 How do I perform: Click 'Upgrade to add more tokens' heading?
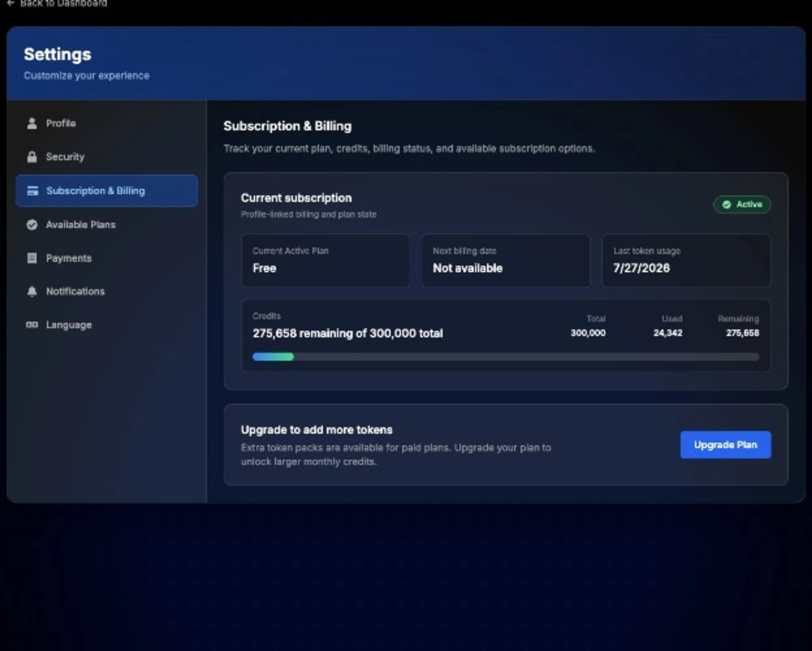point(316,430)
